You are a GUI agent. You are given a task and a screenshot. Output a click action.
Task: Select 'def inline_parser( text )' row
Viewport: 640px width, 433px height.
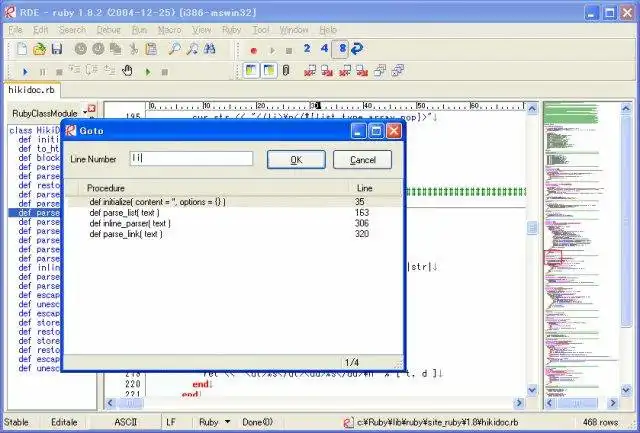[234, 223]
